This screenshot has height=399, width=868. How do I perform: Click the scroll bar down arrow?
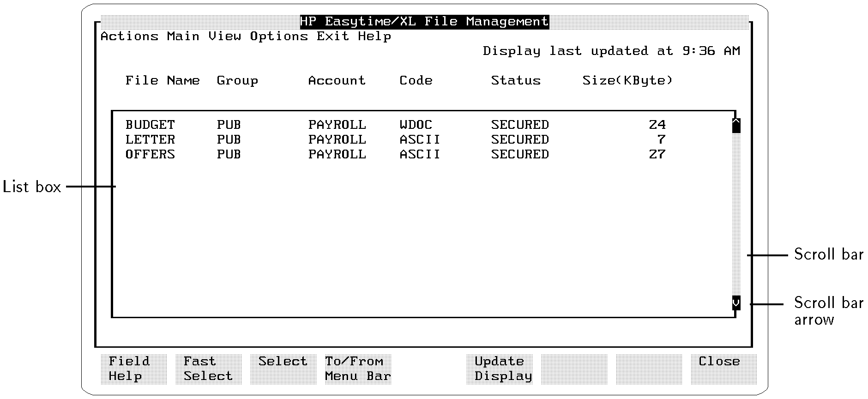tap(736, 303)
